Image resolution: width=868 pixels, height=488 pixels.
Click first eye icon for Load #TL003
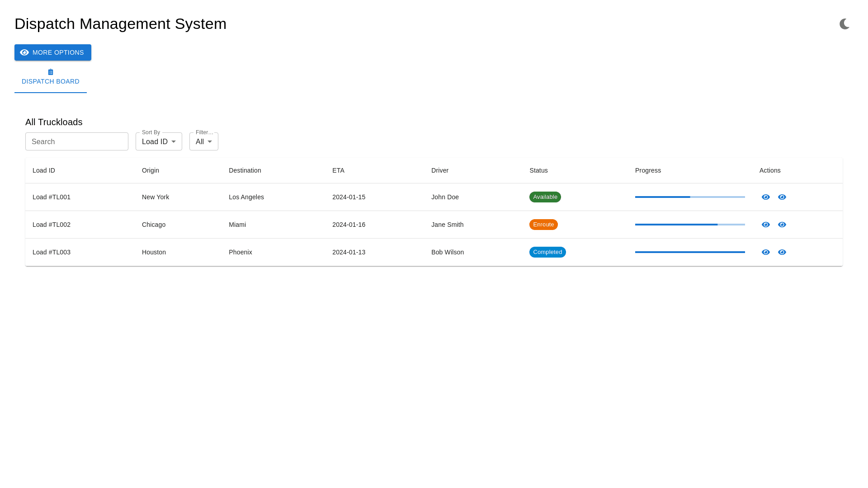765,252
